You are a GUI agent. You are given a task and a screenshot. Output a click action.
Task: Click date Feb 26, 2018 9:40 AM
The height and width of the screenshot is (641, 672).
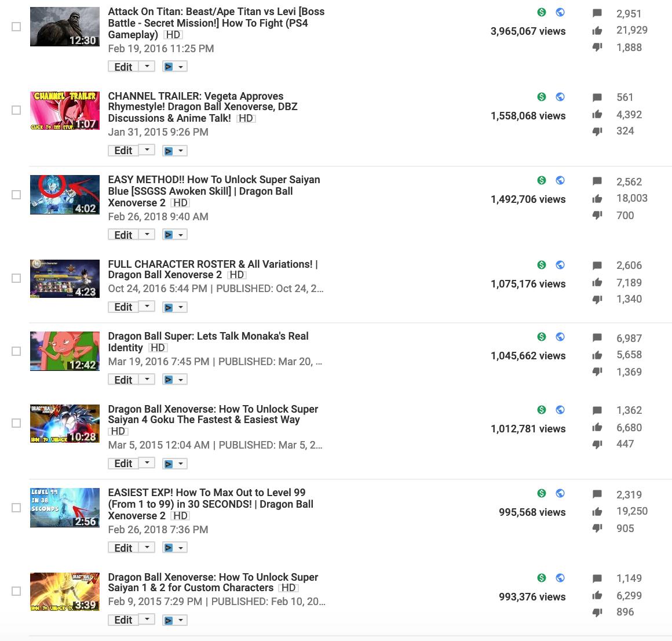click(x=158, y=217)
